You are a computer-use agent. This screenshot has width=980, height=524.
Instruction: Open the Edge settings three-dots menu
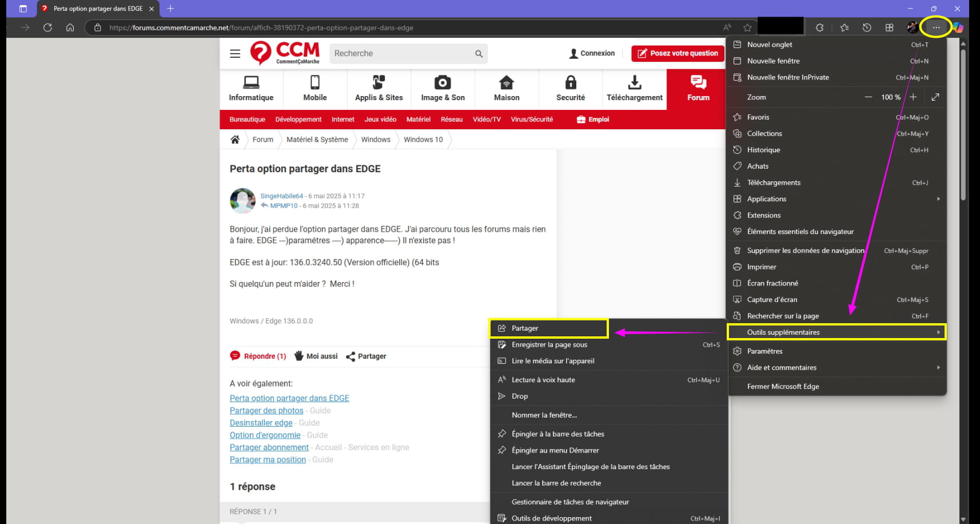(936, 27)
